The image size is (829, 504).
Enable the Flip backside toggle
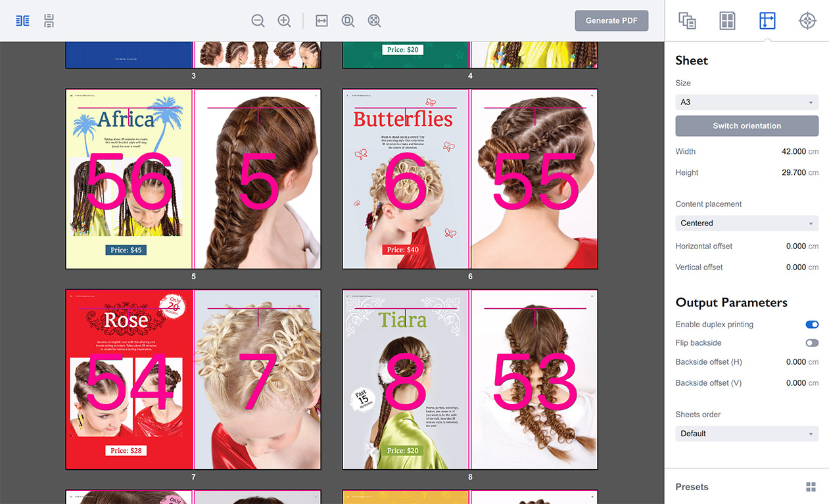(x=812, y=343)
